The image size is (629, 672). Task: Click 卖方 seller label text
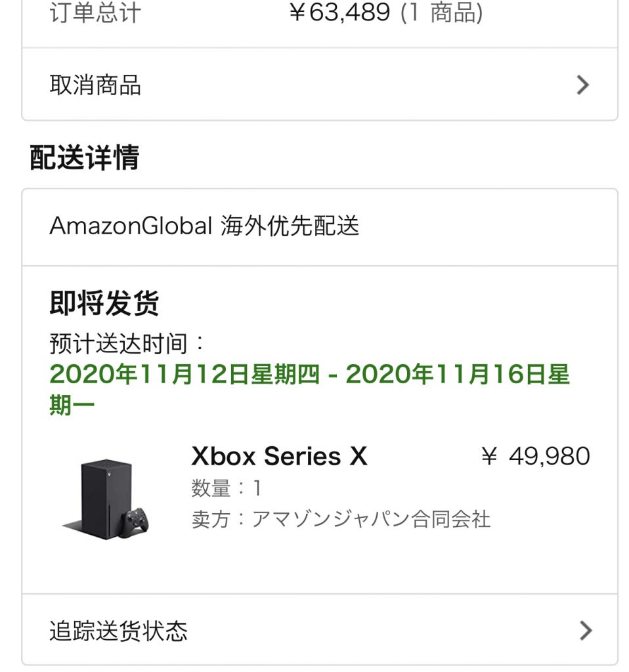pyautogui.click(x=211, y=519)
